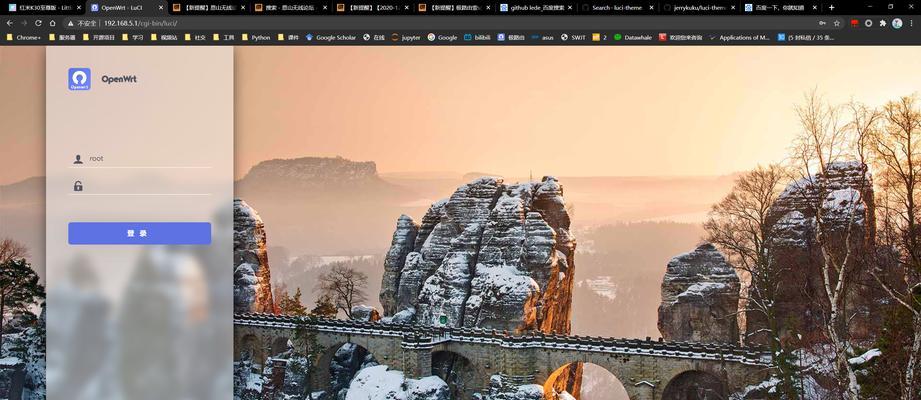Screen dimensions: 921x400
Task: Open the Google Scholar bookmark
Action: pyautogui.click(x=331, y=37)
